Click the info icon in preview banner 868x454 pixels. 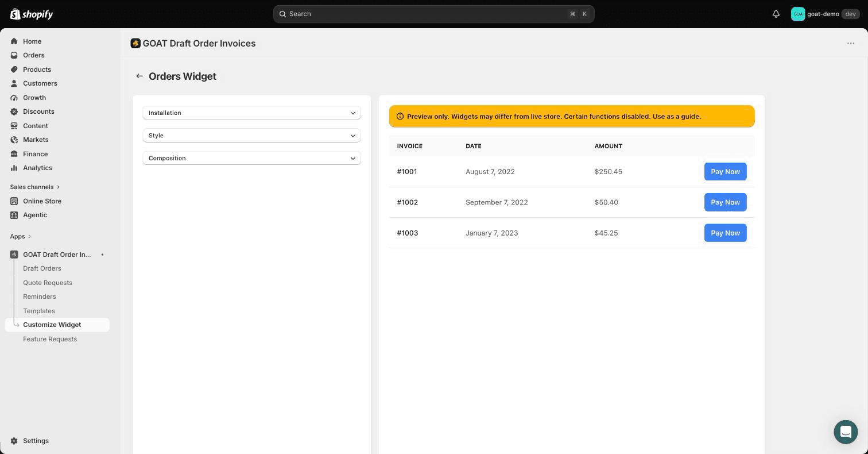(400, 116)
